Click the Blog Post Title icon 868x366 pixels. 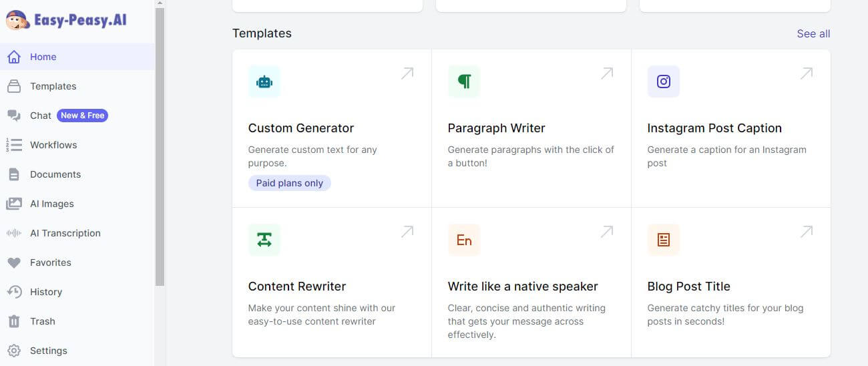pos(663,240)
